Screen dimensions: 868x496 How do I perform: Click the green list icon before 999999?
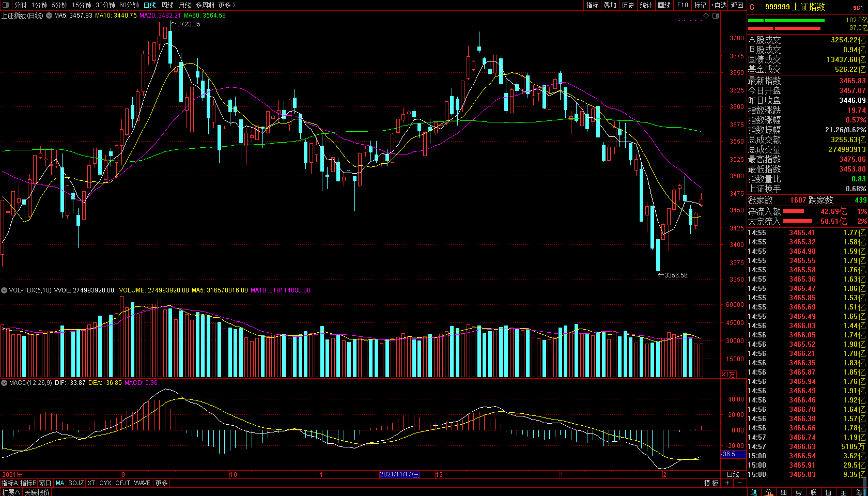tap(760, 7)
